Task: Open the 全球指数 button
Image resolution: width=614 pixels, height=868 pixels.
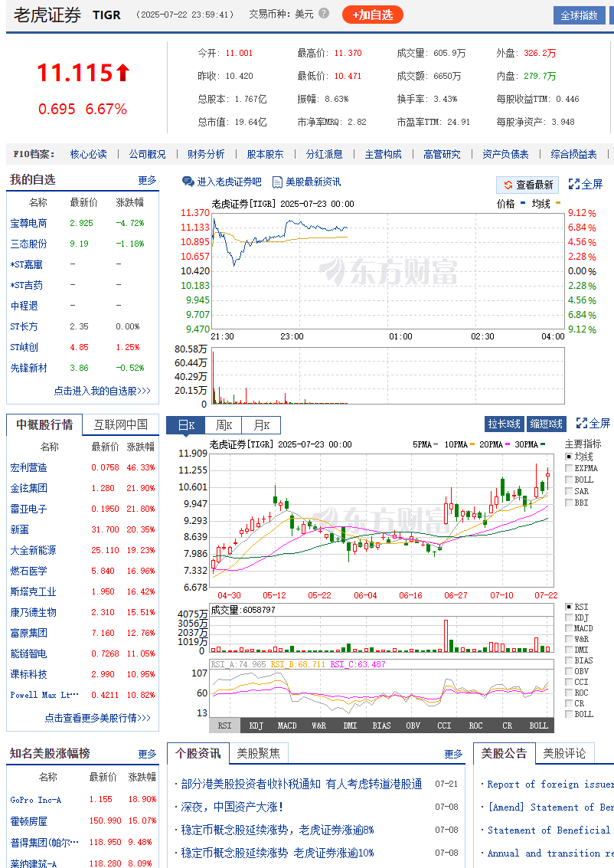Action: click(x=579, y=15)
